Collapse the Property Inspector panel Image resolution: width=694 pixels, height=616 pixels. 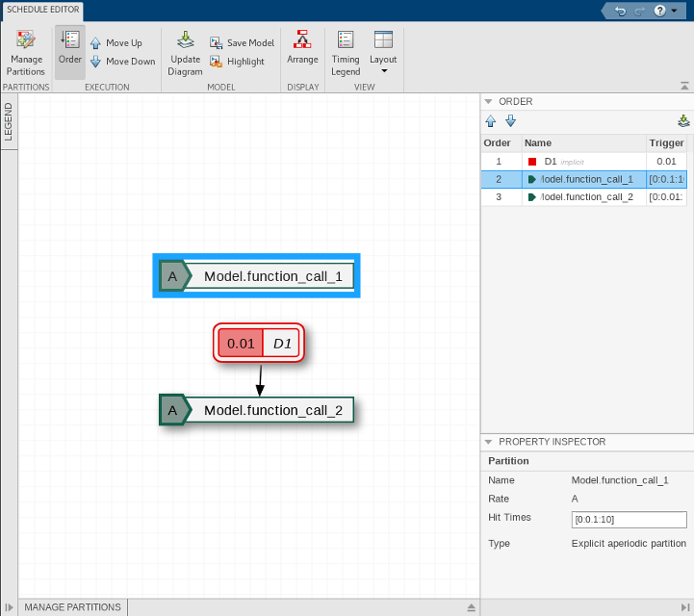click(x=488, y=442)
